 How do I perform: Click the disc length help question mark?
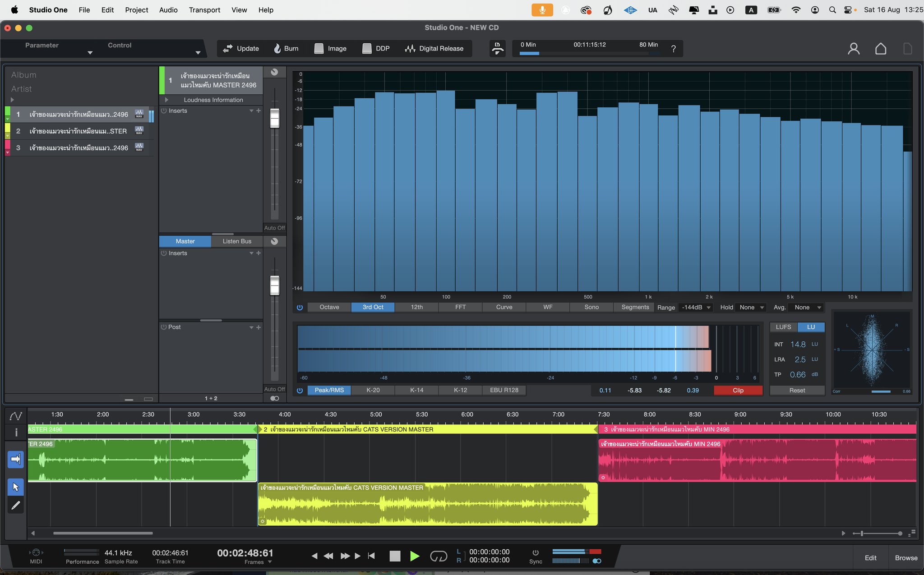pos(674,49)
